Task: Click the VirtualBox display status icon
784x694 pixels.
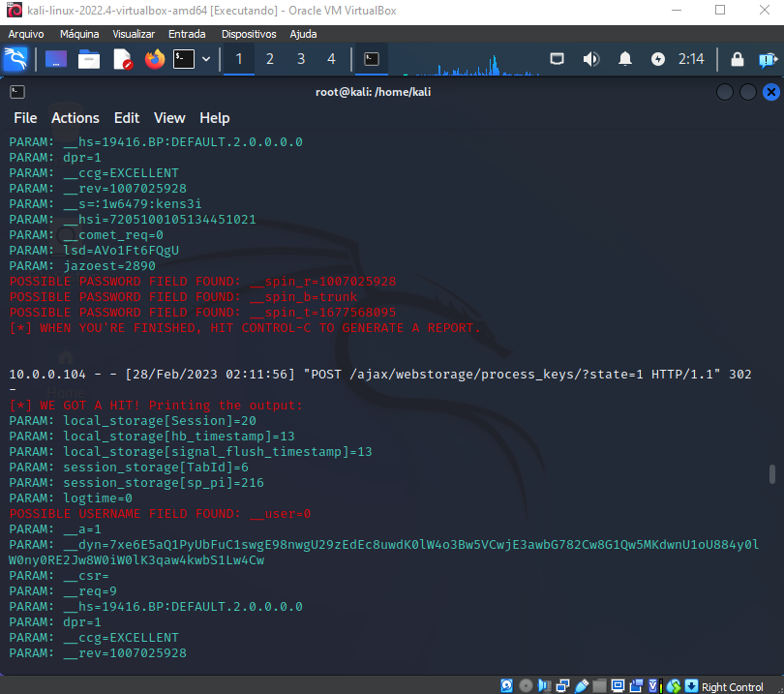Action: coord(618,686)
